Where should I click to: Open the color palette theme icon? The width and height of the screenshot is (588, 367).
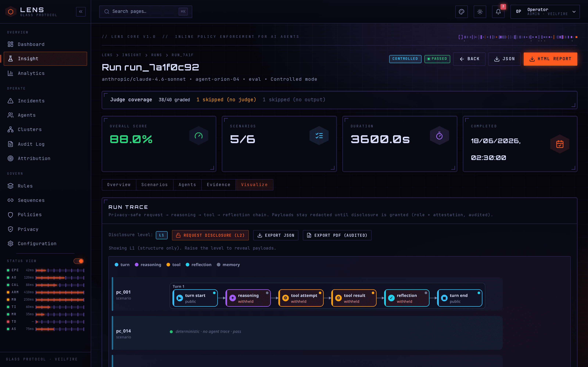pyautogui.click(x=461, y=12)
